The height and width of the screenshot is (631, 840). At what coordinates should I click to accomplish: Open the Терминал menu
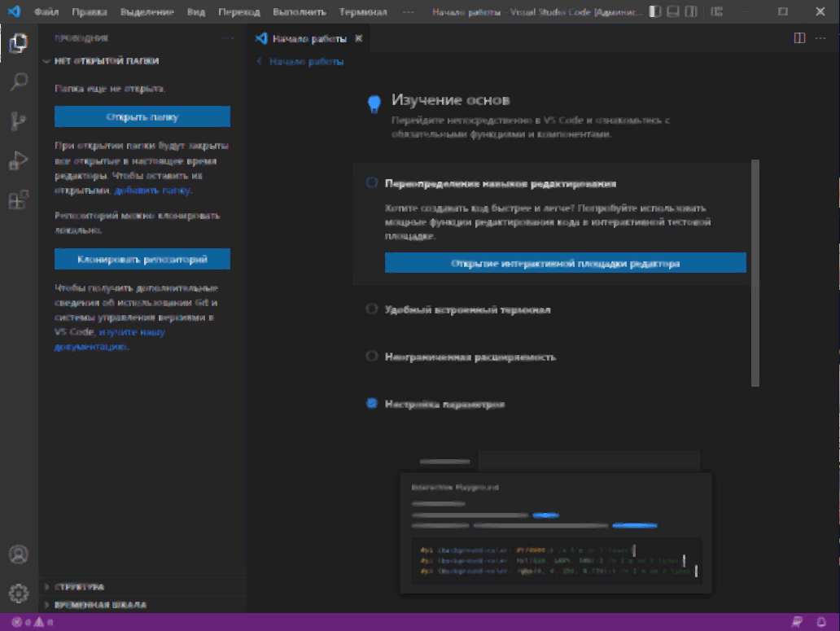tap(363, 11)
